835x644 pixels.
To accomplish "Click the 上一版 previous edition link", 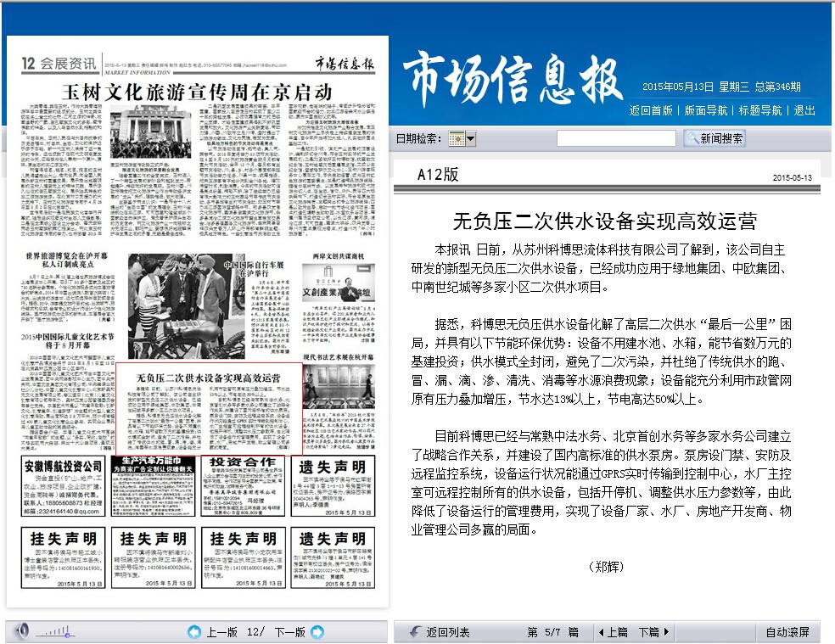I will (221, 632).
